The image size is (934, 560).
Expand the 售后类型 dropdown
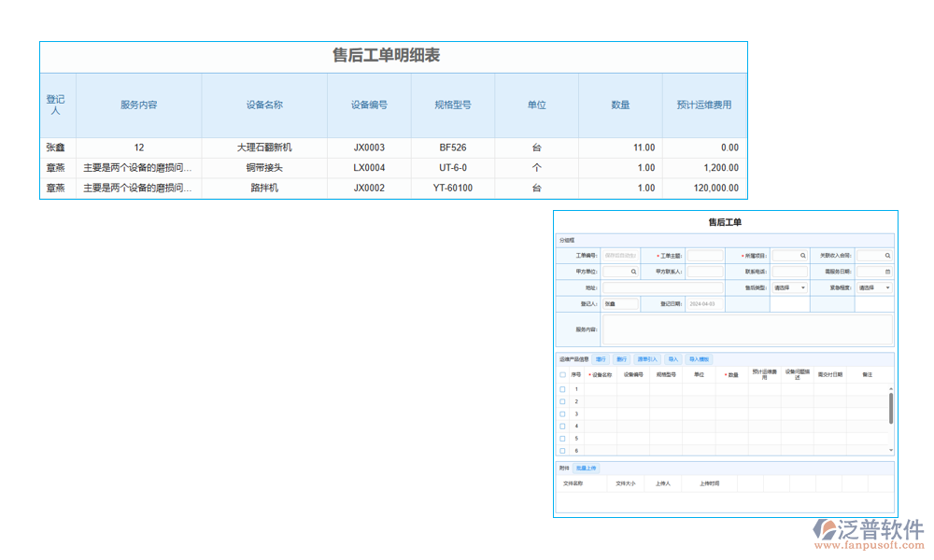802,287
